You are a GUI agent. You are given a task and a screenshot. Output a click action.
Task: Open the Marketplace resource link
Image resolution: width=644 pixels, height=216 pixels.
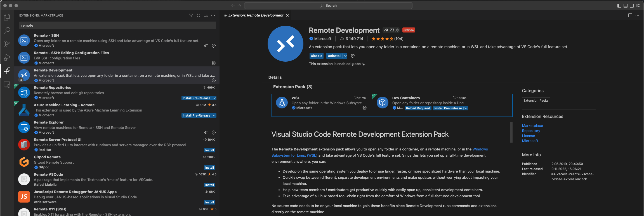pyautogui.click(x=532, y=126)
